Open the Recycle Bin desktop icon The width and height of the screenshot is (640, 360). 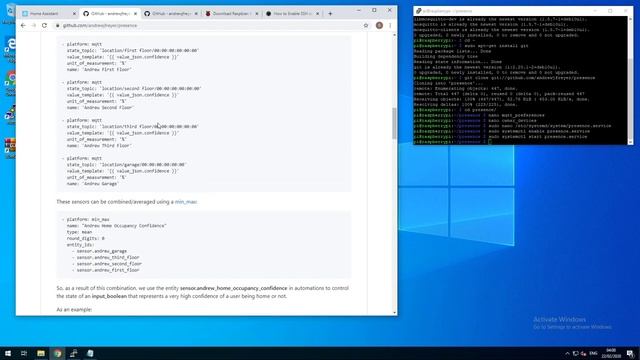(x=10, y=13)
